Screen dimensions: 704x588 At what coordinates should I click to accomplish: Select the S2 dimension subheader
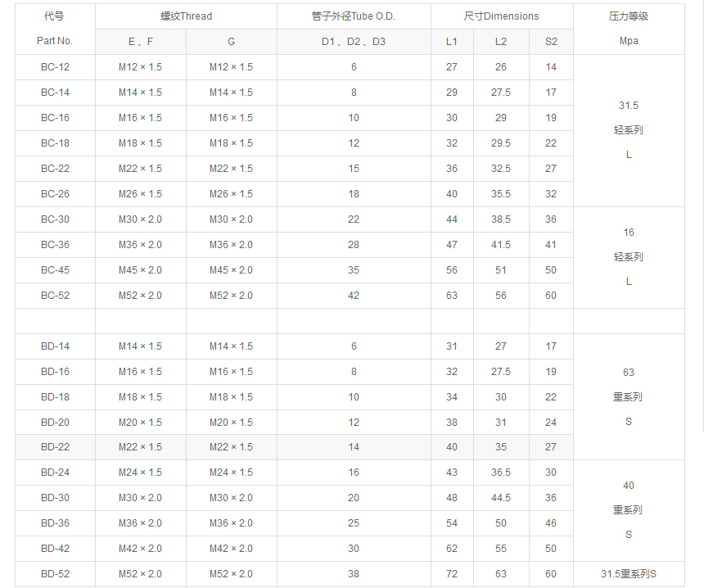click(x=551, y=42)
